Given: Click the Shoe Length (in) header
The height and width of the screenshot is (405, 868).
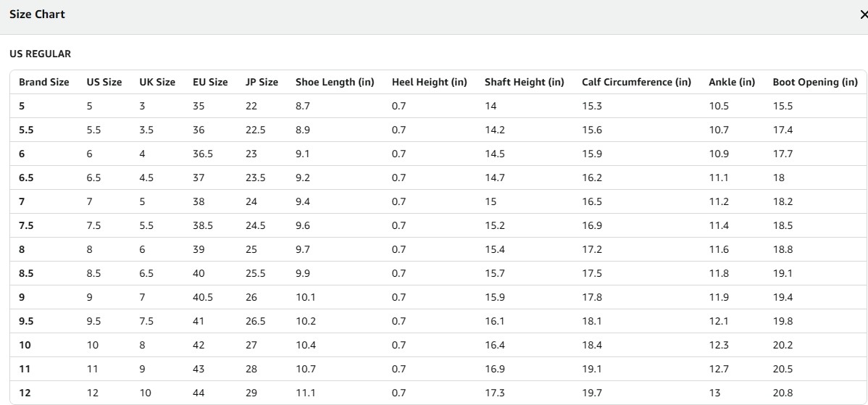Looking at the screenshot, I should coord(335,82).
